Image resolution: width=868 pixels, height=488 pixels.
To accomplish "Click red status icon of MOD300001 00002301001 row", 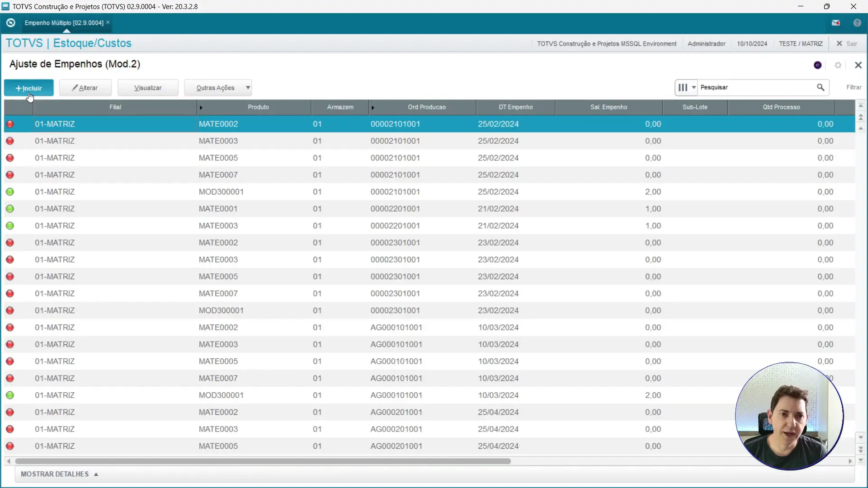I will pyautogui.click(x=10, y=310).
